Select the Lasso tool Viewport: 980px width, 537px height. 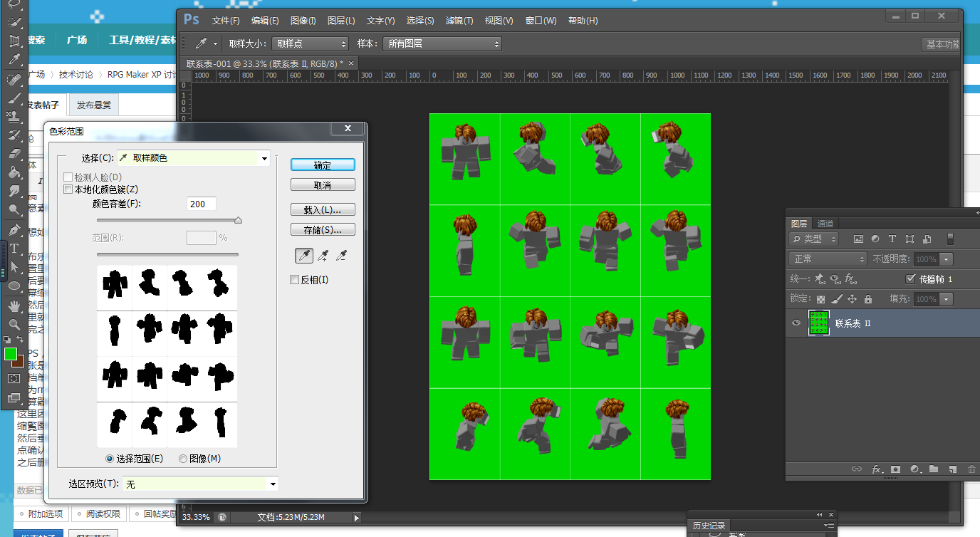coord(14,4)
